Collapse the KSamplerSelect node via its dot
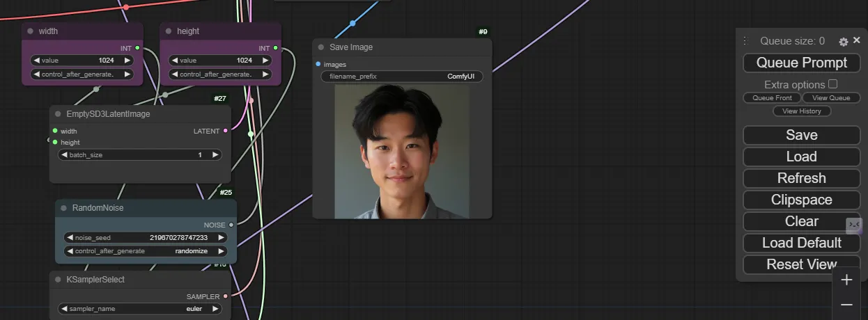The image size is (868, 320). tap(58, 280)
